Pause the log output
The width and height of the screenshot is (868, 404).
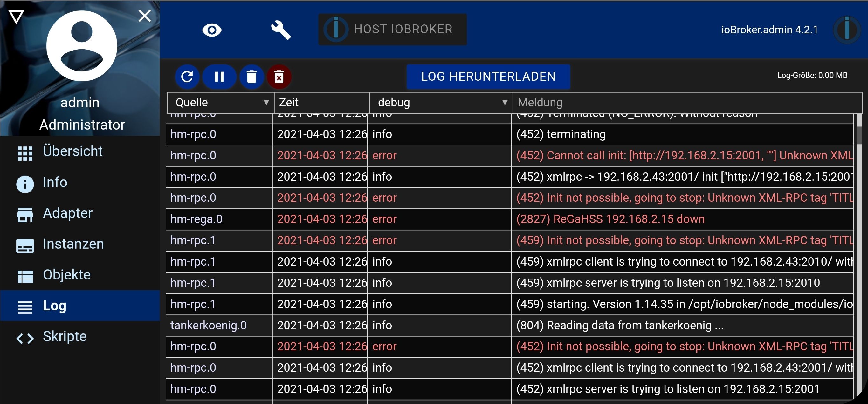pos(219,77)
